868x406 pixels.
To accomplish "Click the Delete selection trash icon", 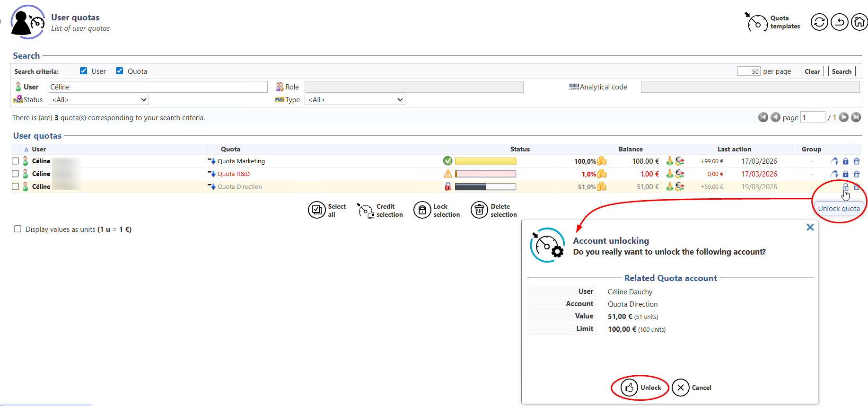I will coord(479,210).
